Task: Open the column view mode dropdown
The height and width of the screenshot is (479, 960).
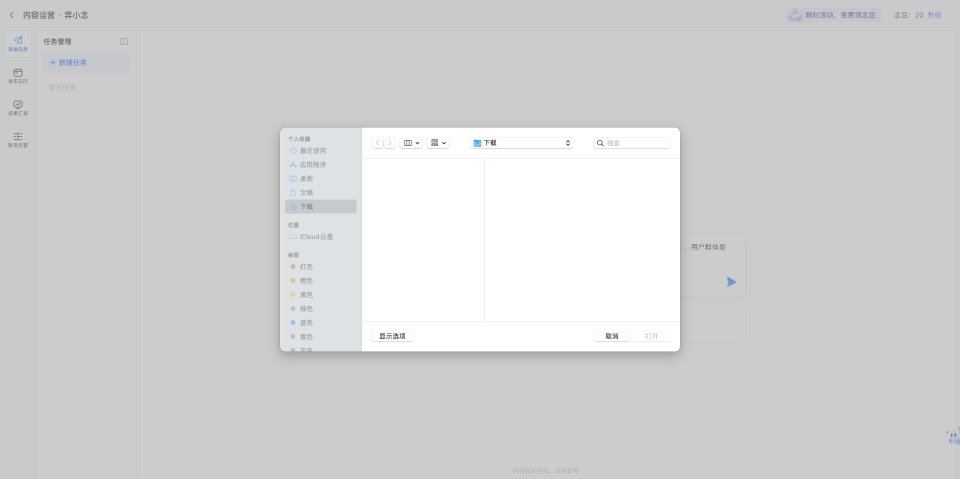Action: (411, 143)
